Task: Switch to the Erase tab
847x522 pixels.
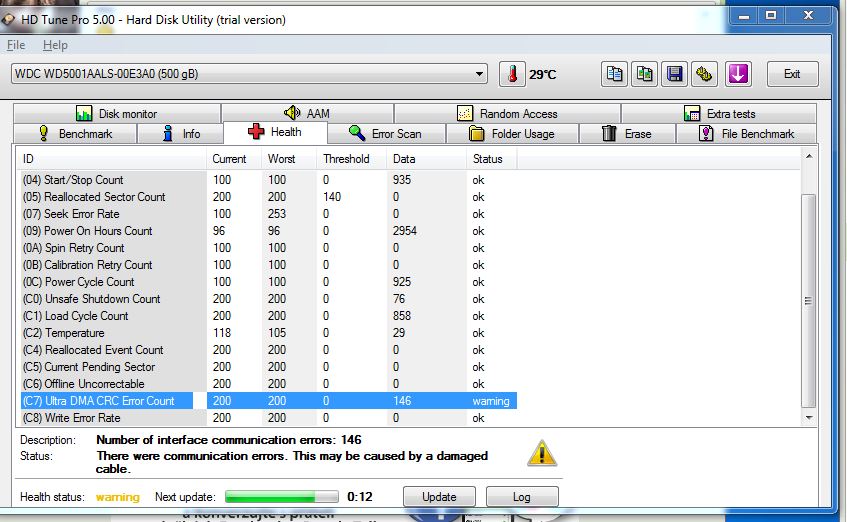Action: [x=627, y=133]
